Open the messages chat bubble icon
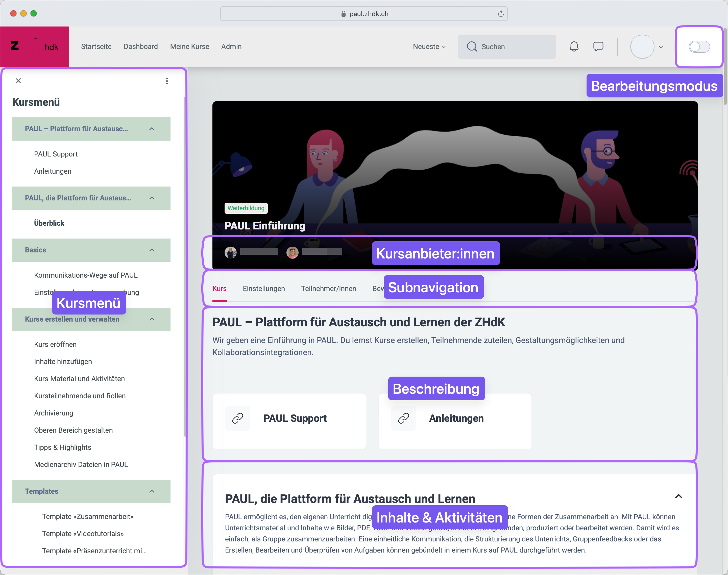728x575 pixels. pyautogui.click(x=598, y=46)
